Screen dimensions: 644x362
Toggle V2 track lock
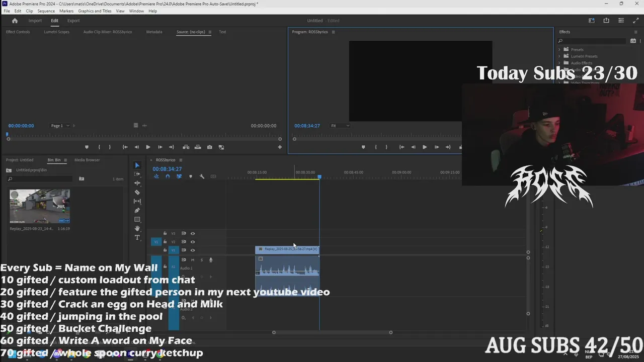[x=165, y=242]
